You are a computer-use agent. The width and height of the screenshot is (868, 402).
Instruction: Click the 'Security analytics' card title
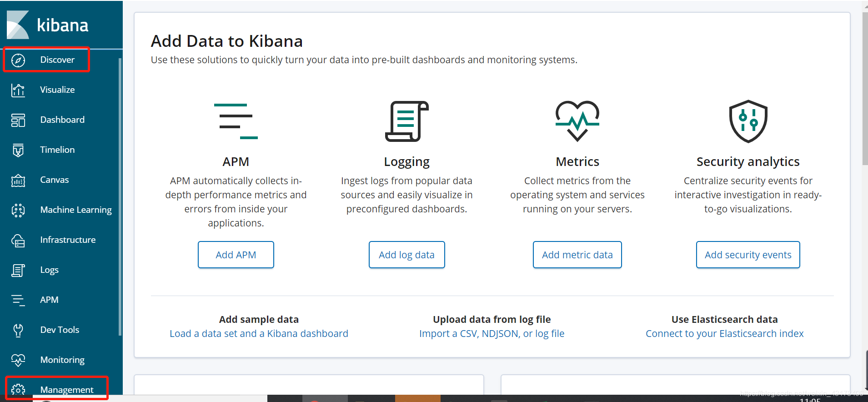[x=748, y=161]
